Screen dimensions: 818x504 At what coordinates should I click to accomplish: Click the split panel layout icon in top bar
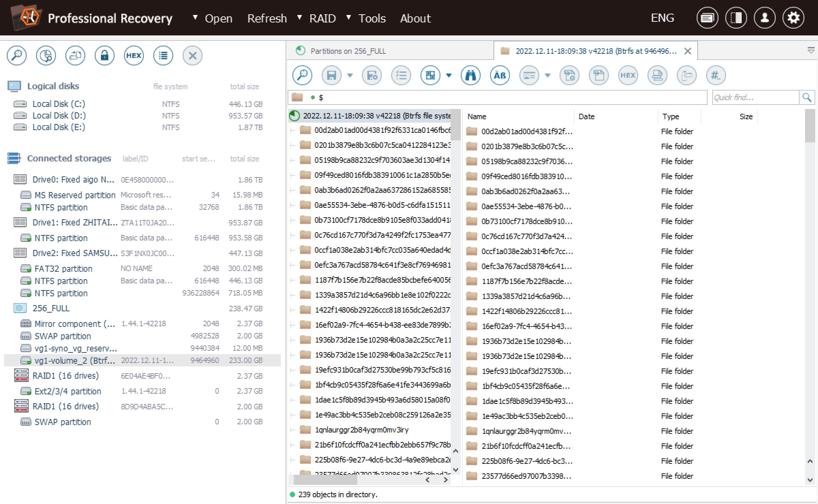[736, 18]
